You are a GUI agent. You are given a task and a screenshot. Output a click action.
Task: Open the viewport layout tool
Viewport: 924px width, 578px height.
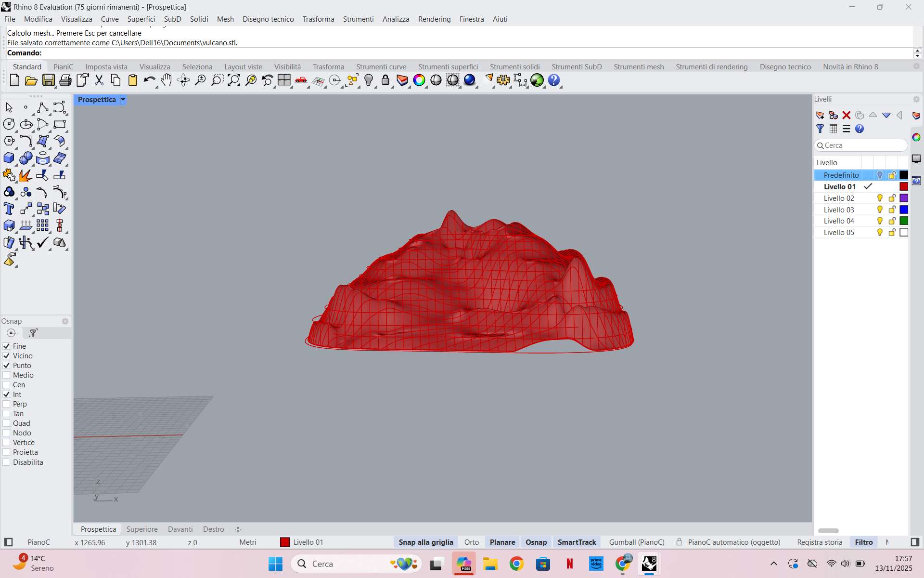284,80
